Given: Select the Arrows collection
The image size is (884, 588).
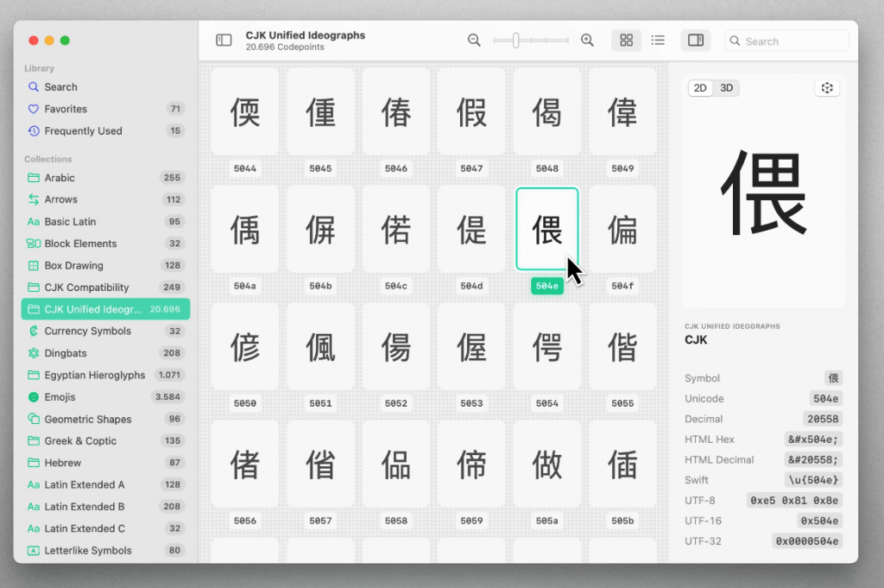Looking at the screenshot, I should (62, 199).
